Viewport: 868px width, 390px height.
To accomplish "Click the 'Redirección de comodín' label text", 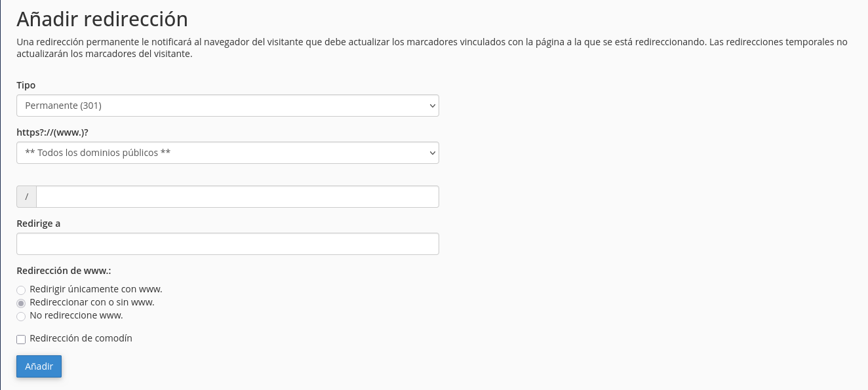I will 81,338.
